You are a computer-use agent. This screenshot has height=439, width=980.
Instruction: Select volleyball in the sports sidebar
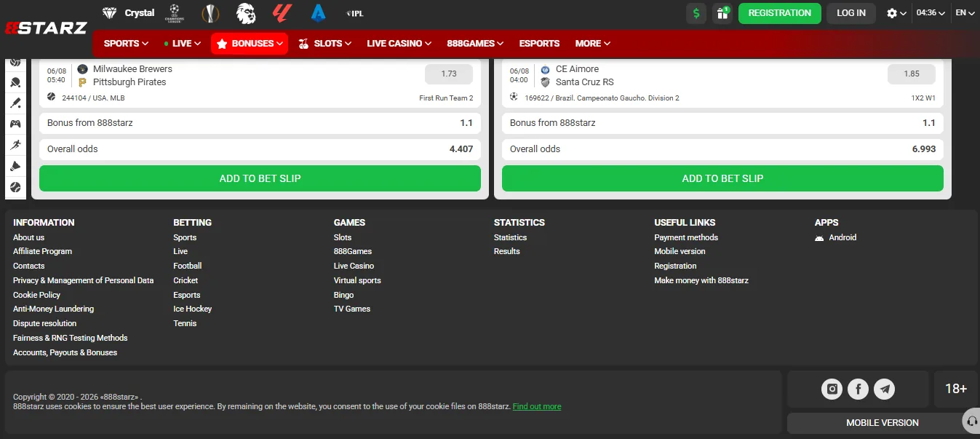coord(15,62)
